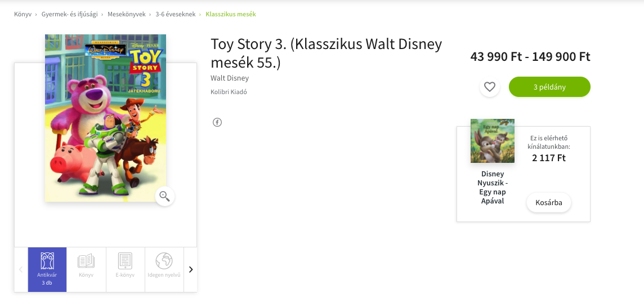Open the 3-6 éveseknek breadcrumb

coord(175,14)
